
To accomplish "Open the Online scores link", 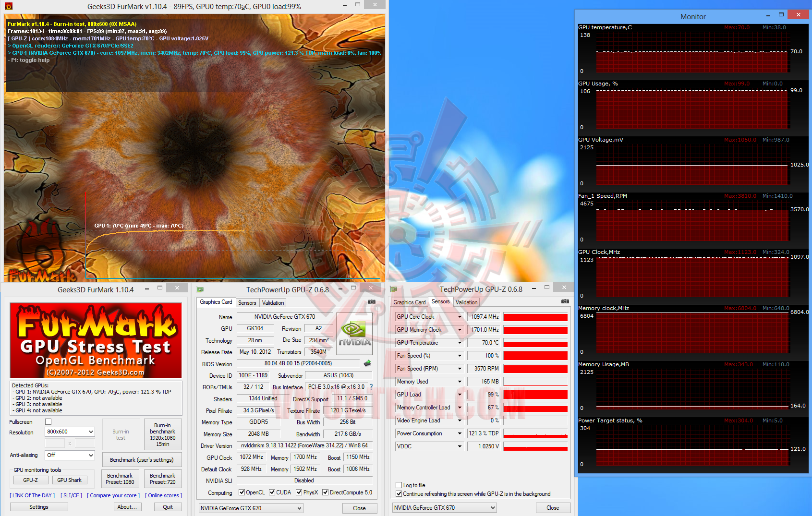I will click(x=164, y=495).
